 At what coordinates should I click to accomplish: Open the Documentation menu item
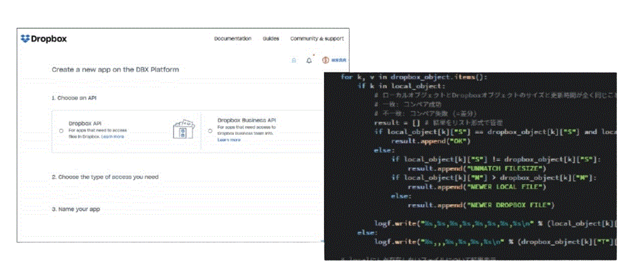coord(233,39)
